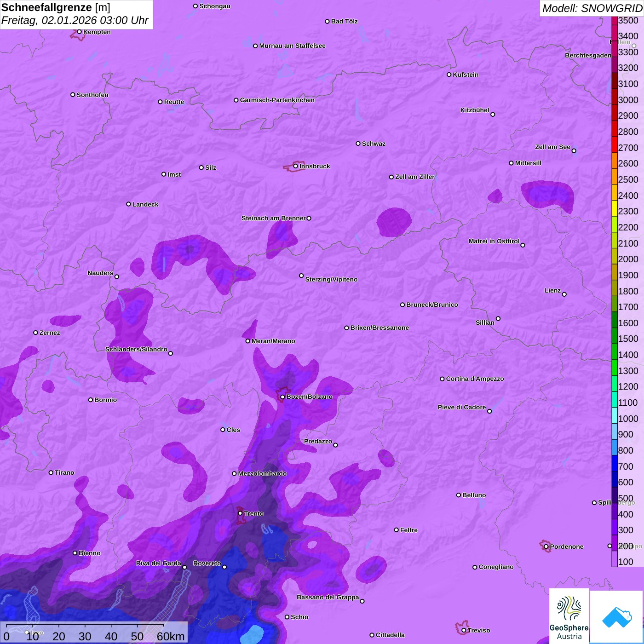Click the Sillian marker dot
This screenshot has width=644, height=644.
pyautogui.click(x=498, y=318)
